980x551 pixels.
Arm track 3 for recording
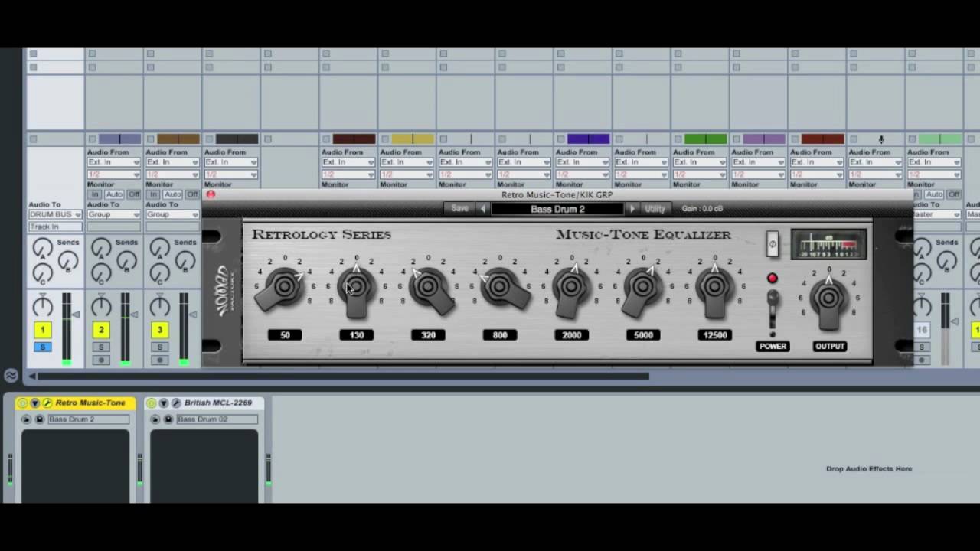click(x=159, y=360)
